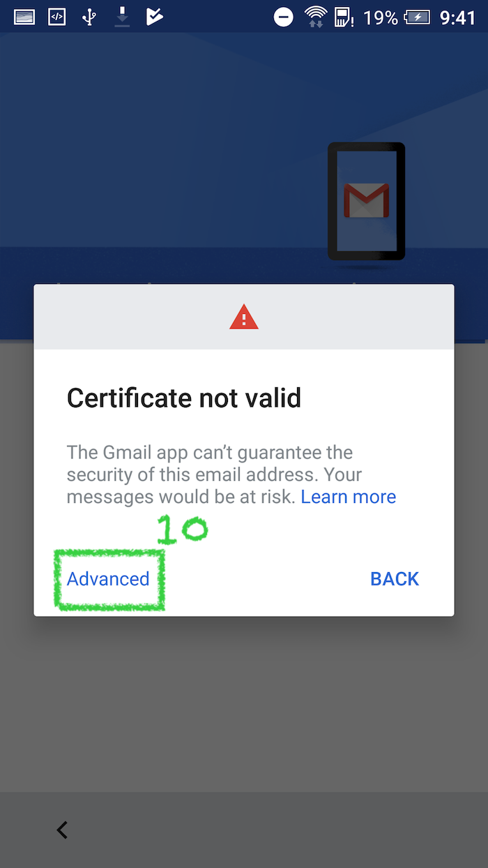Tap the Certificate not valid heading
488x868 pixels.
(x=184, y=398)
